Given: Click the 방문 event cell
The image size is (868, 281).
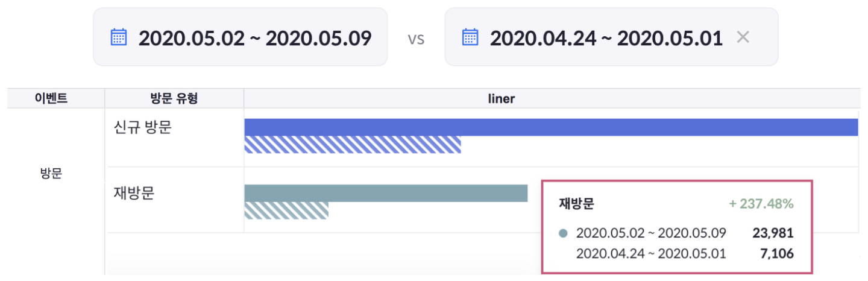Looking at the screenshot, I should (51, 174).
